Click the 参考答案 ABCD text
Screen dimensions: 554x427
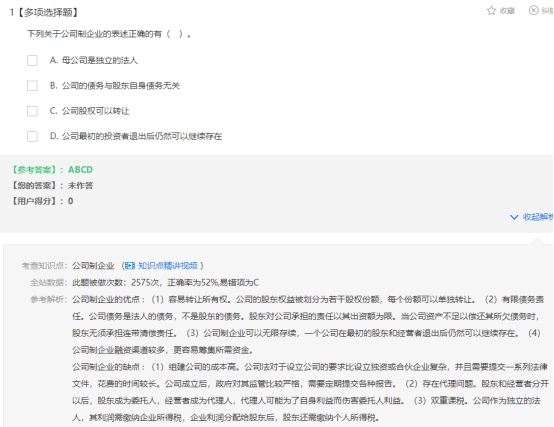point(52,170)
